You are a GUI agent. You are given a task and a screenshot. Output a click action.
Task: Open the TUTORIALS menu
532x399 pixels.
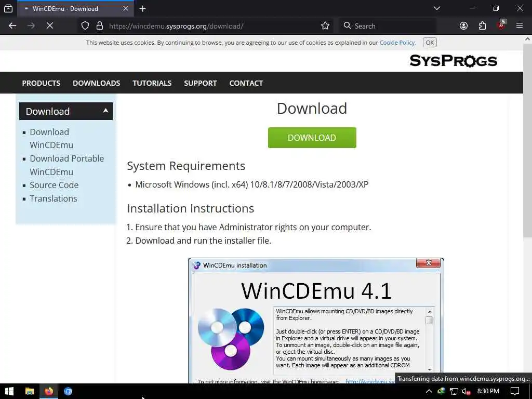tap(152, 83)
